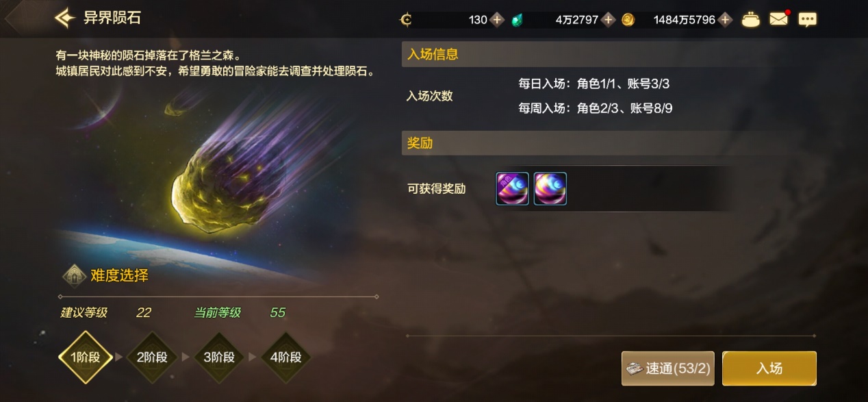View the first reward orb item

pyautogui.click(x=512, y=188)
